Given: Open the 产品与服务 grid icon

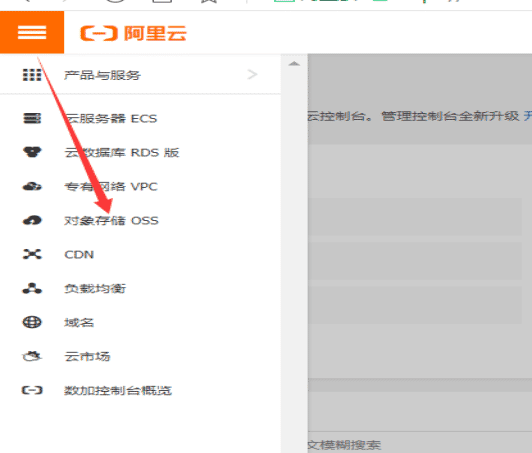Looking at the screenshot, I should click(32, 75).
